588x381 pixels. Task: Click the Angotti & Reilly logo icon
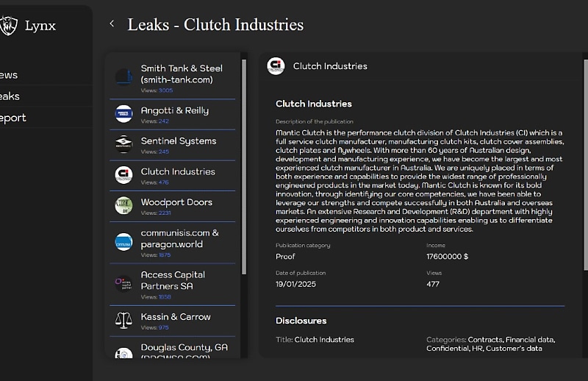pos(123,114)
